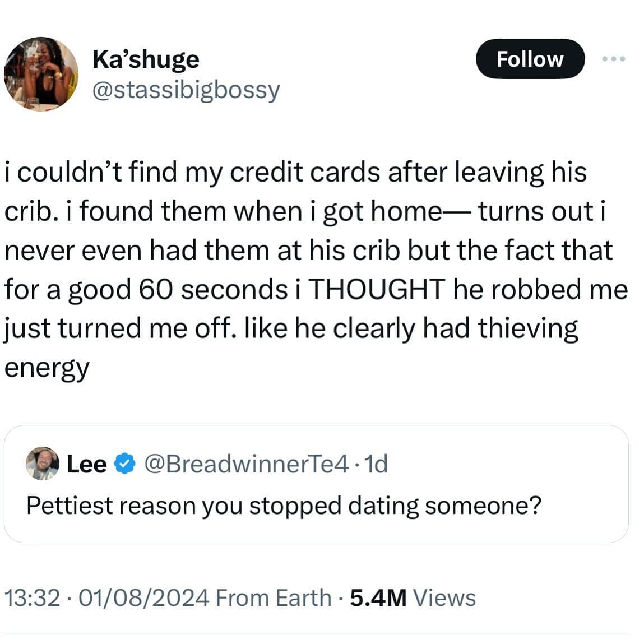Open the three-dot more options menu
The height and width of the screenshot is (644, 644).
pos(613,59)
